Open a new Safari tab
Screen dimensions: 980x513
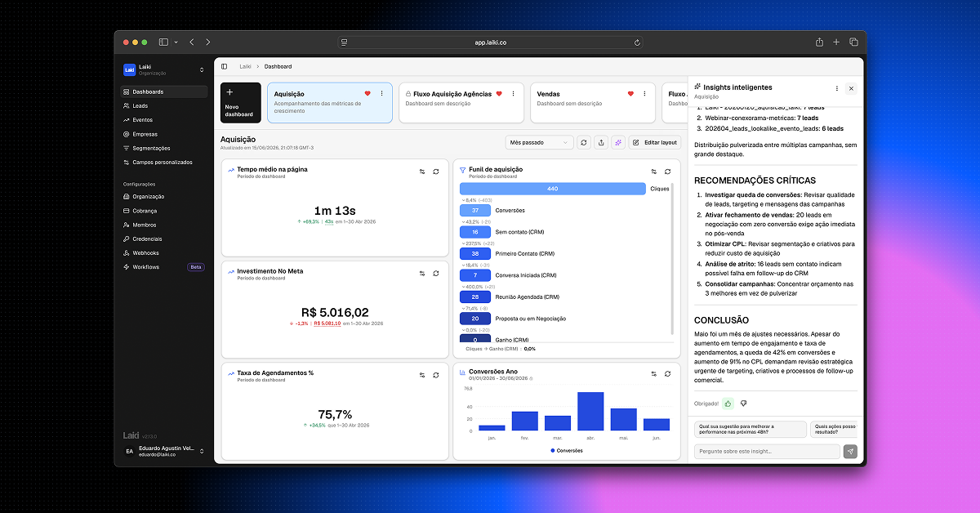(x=836, y=42)
